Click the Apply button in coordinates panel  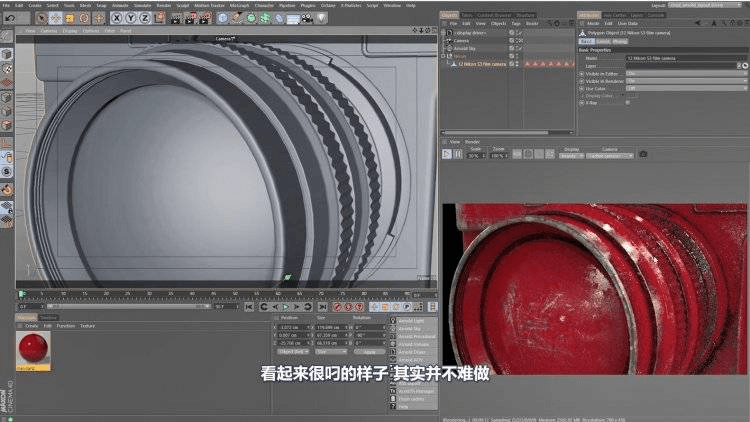pyautogui.click(x=368, y=352)
